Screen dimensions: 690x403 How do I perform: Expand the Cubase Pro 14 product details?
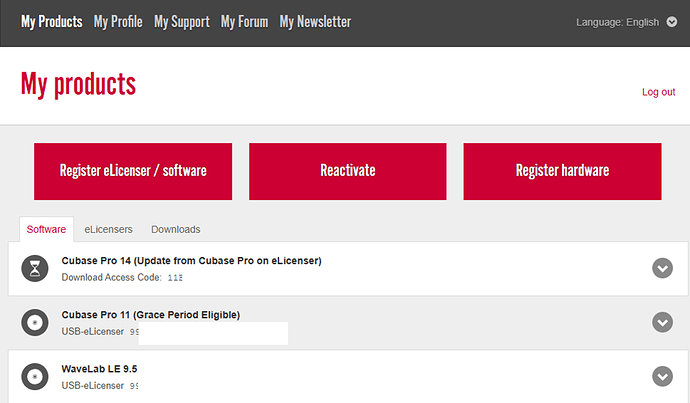tap(662, 268)
